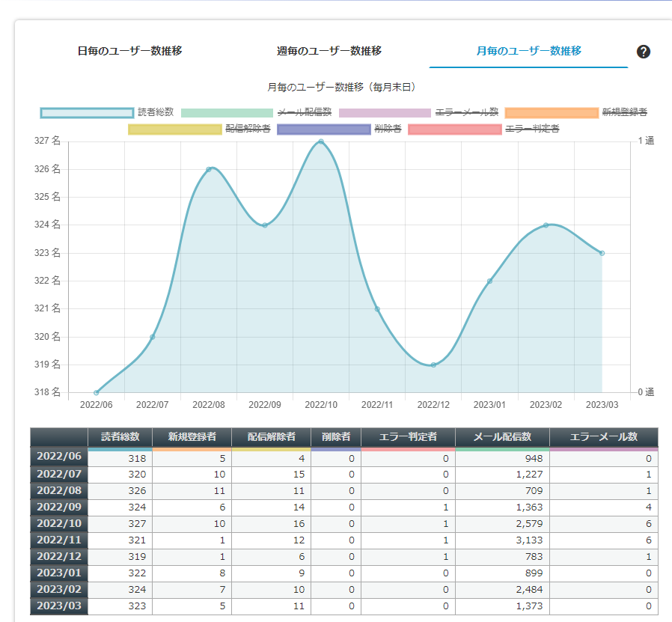Viewport: 672px width, 622px height.
Task: Toggle 削除者 legend series
Action: (340, 129)
